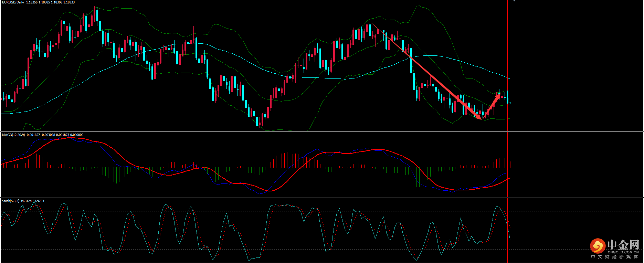This screenshot has height=263, width=644.
Task: Click the divider between MACD and Stochastic panes
Action: pyautogui.click(x=322, y=198)
